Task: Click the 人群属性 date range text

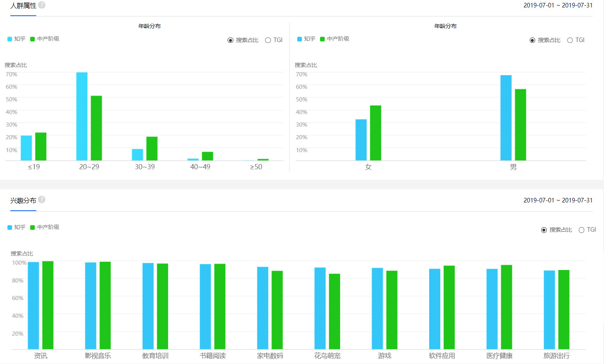Action: tap(558, 5)
